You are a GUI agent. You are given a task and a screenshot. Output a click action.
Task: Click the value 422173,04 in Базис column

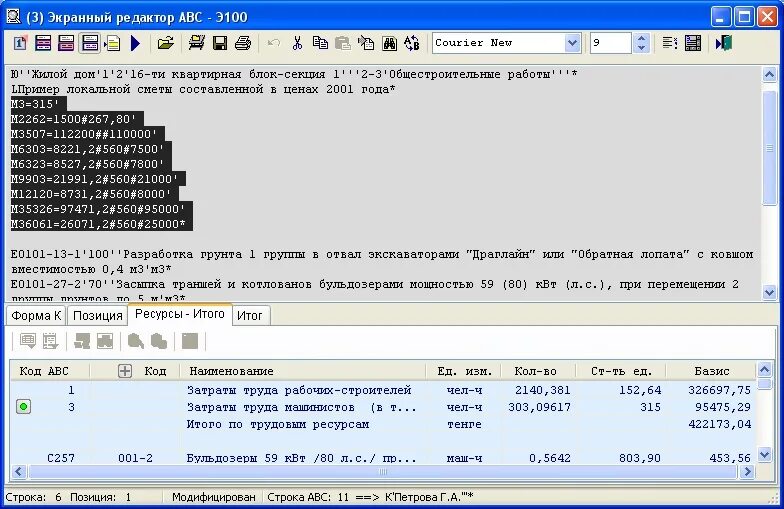click(720, 424)
